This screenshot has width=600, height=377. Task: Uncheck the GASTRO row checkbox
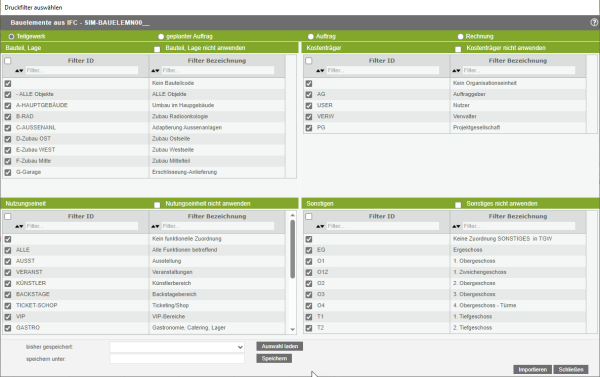tap(8, 328)
